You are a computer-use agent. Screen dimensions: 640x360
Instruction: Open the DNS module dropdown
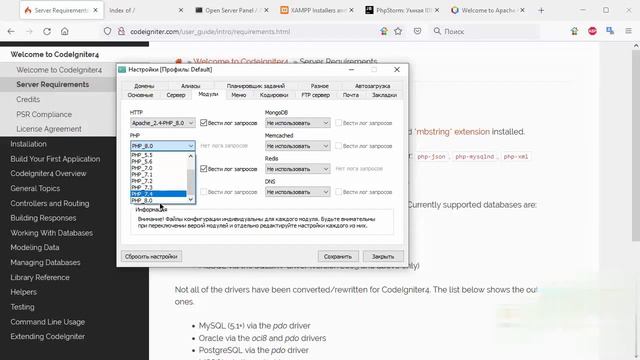[297, 192]
